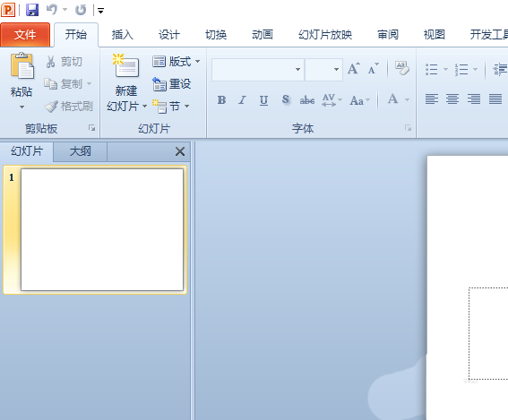Select slide 1 thumbnail
508x420 pixels.
pos(102,229)
